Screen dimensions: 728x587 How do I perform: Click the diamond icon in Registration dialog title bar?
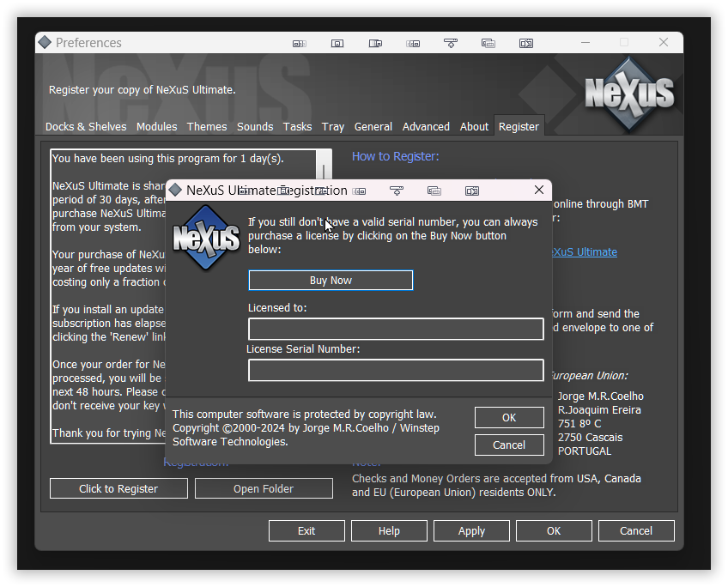pos(176,190)
